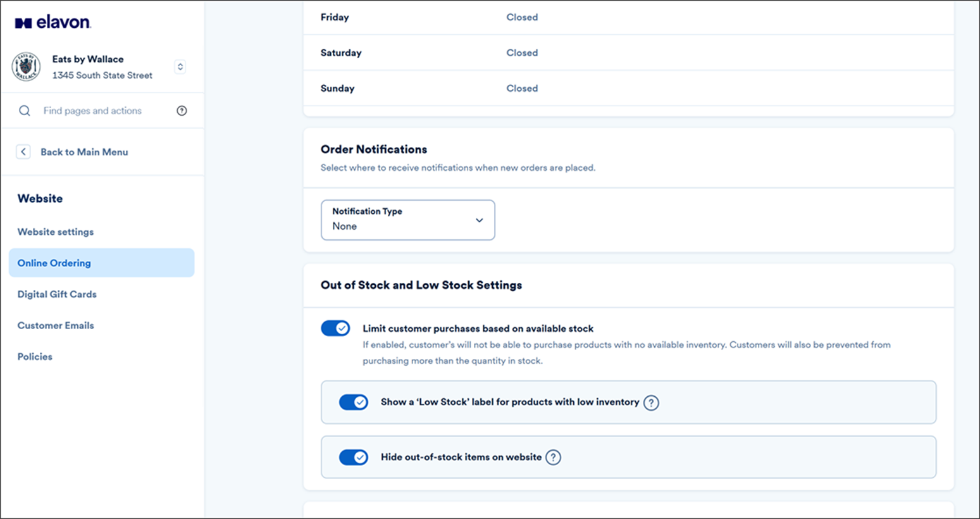Click the 1345 South State Street address

(x=102, y=75)
